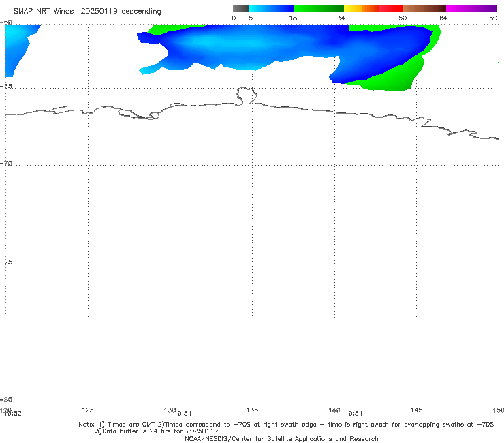The height and width of the screenshot is (443, 504).
Task: Click the title 'SMAP NRT Winds 20250119 descending'
Action: 87,12
